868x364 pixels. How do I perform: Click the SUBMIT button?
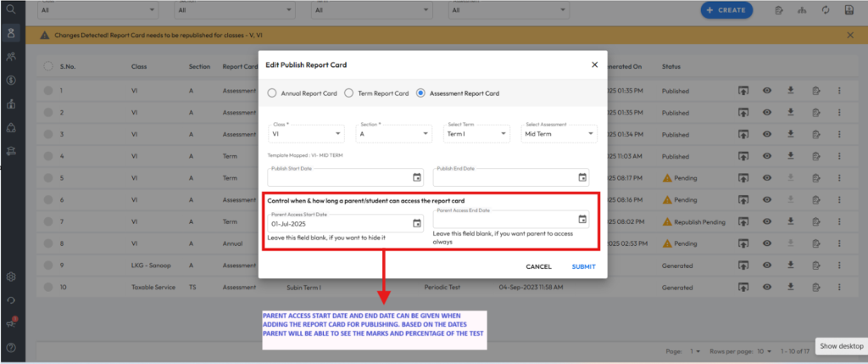pos(583,266)
